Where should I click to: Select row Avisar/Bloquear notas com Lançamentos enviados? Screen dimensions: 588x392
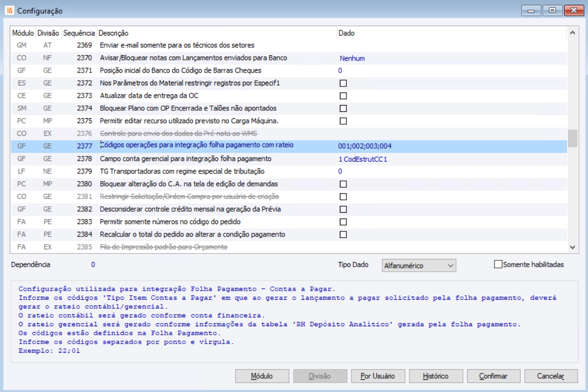click(289, 58)
